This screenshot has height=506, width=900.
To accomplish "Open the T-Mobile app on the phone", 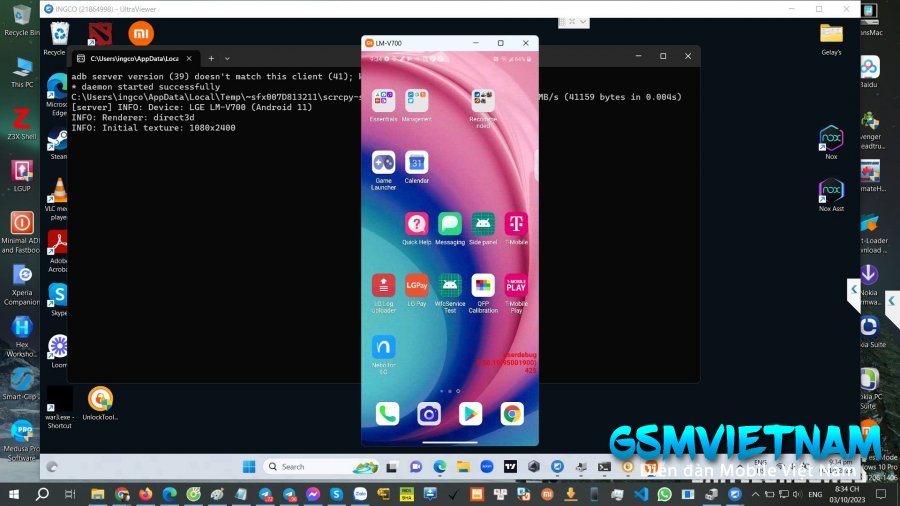I will (516, 224).
